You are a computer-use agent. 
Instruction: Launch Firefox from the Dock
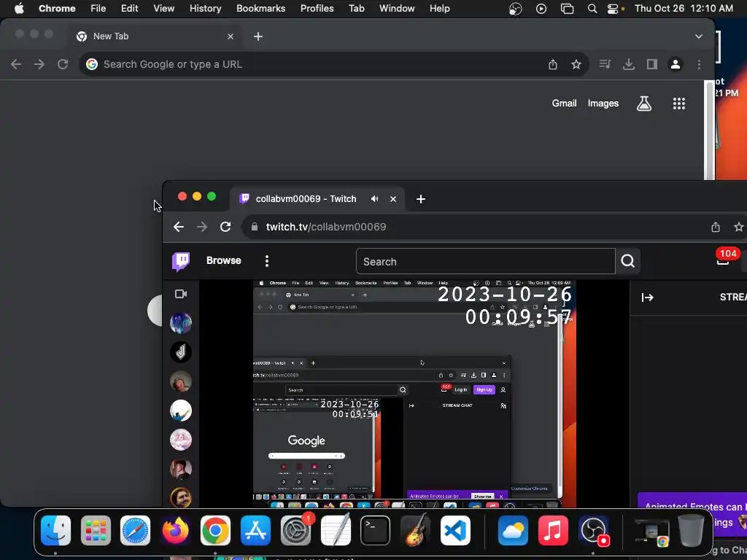click(x=175, y=531)
